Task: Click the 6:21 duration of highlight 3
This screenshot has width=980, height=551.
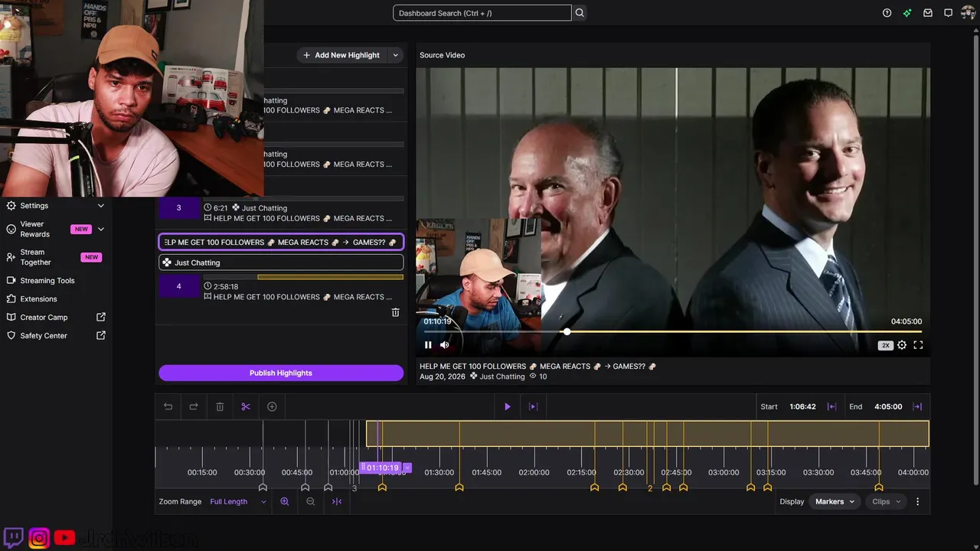Action: [x=221, y=208]
